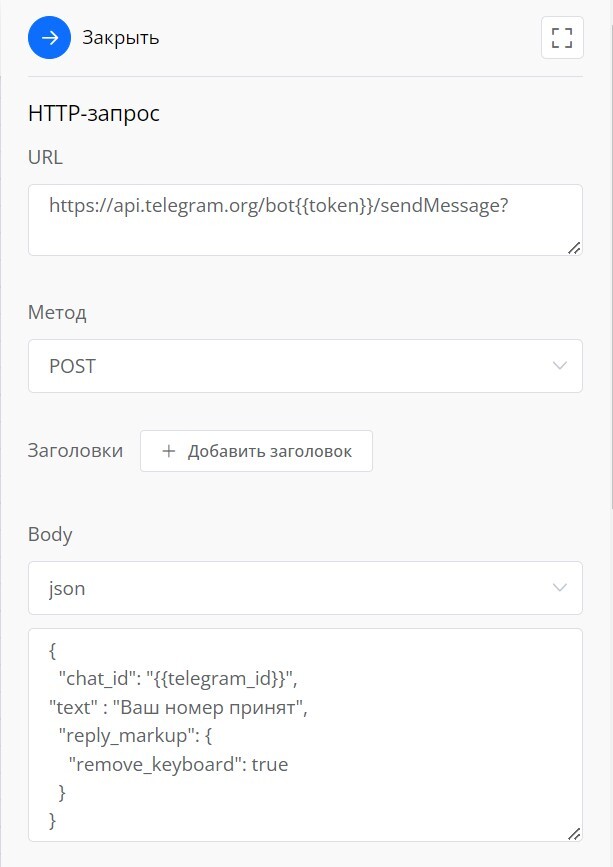This screenshot has height=867, width=613.
Task: Expand the json body type chevron
Action: click(559, 588)
